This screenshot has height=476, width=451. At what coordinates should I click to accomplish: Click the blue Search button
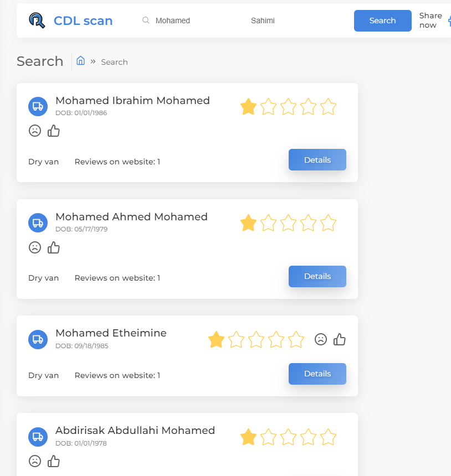pyautogui.click(x=383, y=20)
